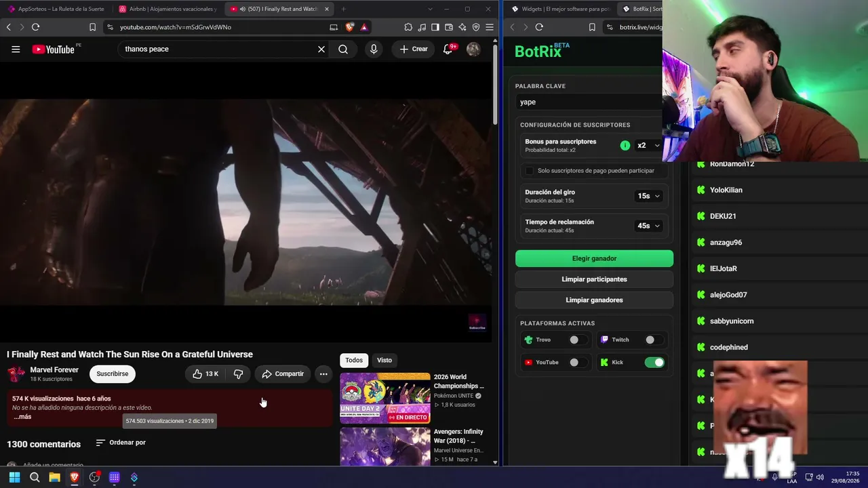Clear the 'thanos peace' search text
The height and width of the screenshot is (488, 868).
[x=321, y=49]
